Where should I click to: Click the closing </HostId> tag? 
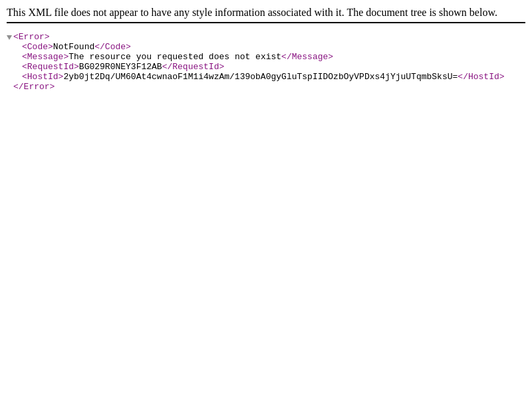(481, 77)
